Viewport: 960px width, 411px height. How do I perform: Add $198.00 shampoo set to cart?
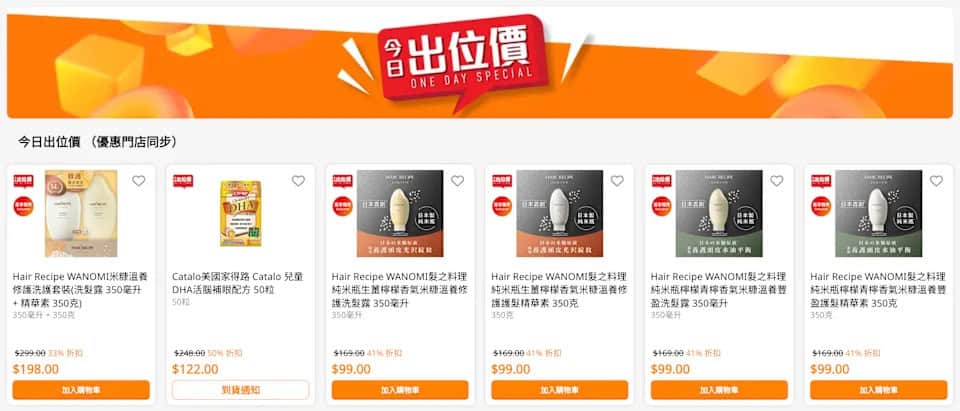tap(81, 390)
